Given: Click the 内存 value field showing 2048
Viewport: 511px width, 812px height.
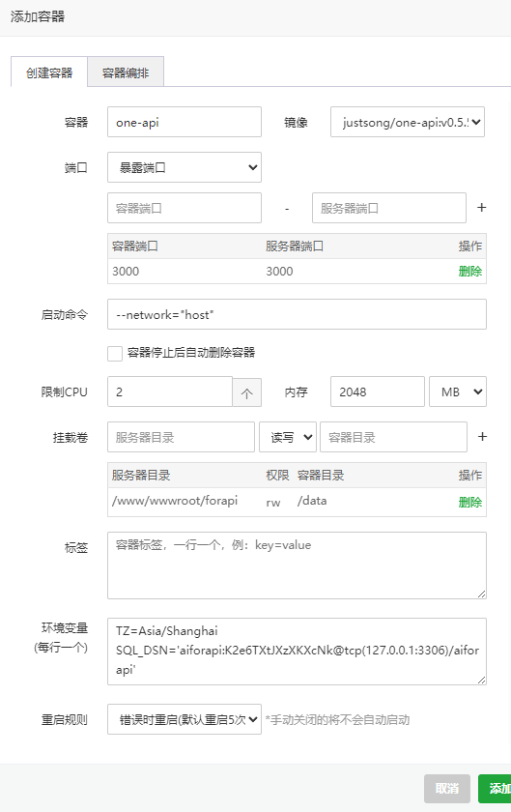Looking at the screenshot, I should click(378, 392).
